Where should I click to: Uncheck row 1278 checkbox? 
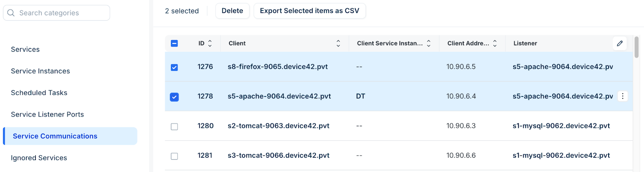click(x=174, y=97)
